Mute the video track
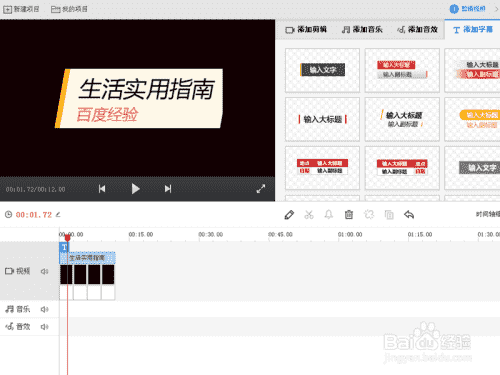This screenshot has height=375, width=500. pyautogui.click(x=44, y=271)
